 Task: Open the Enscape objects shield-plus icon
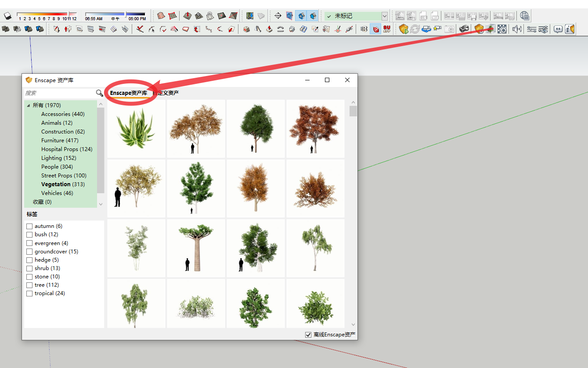[x=479, y=29]
